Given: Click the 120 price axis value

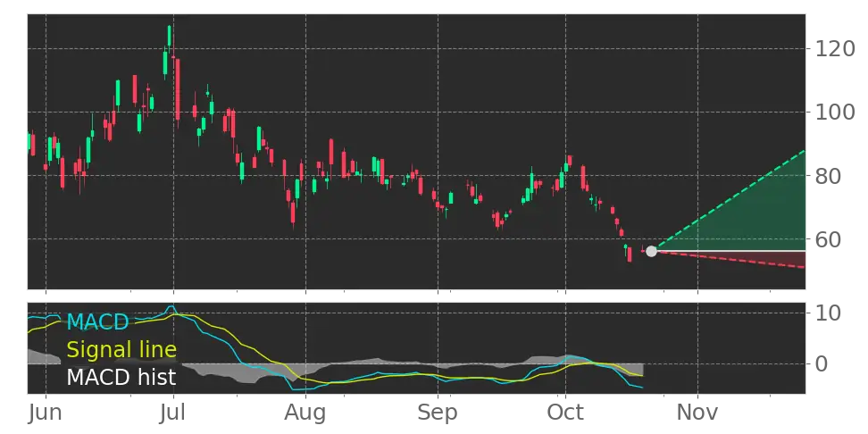Looking at the screenshot, I should 834,49.
